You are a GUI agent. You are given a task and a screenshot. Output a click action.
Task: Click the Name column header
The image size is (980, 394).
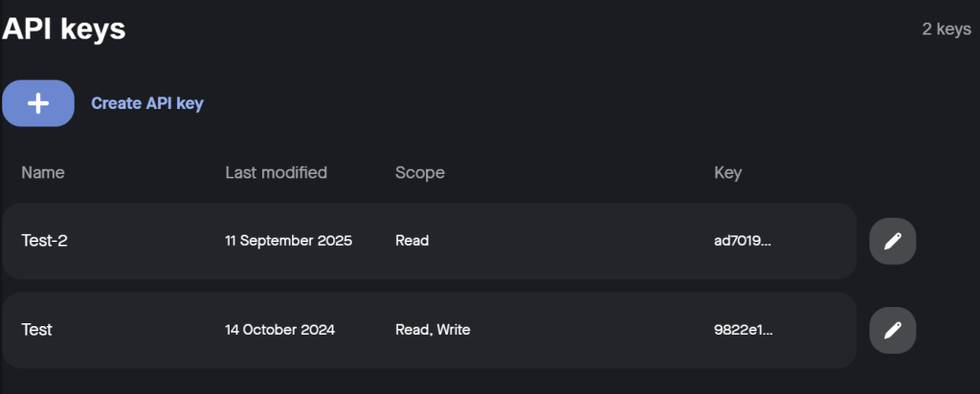click(43, 173)
